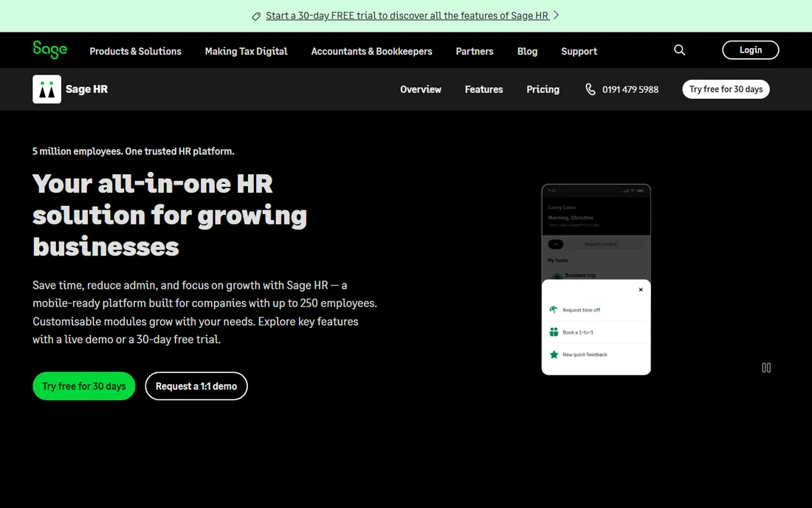Click white Try free for 30 days button
The width and height of the screenshot is (812, 508).
pyautogui.click(x=726, y=89)
